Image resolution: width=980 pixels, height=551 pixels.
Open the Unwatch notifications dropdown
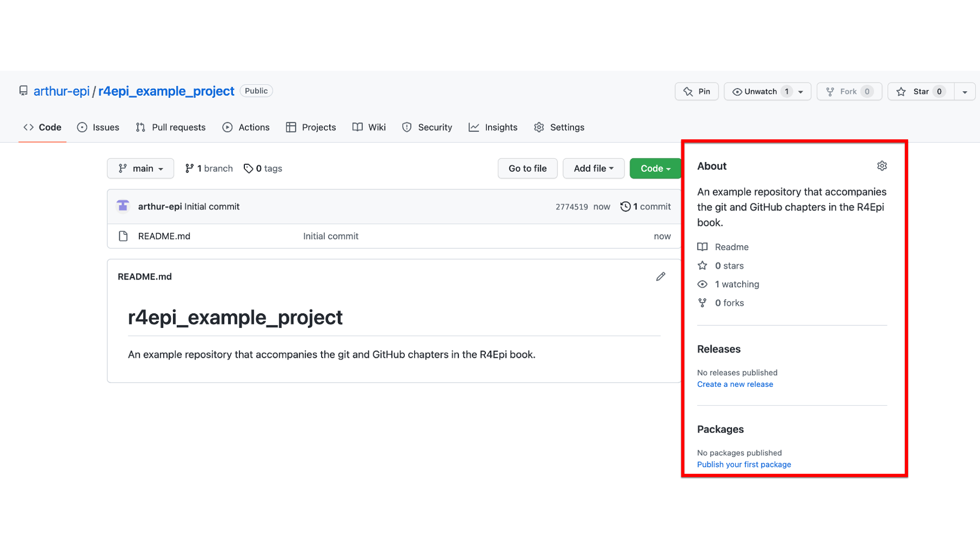(x=767, y=91)
